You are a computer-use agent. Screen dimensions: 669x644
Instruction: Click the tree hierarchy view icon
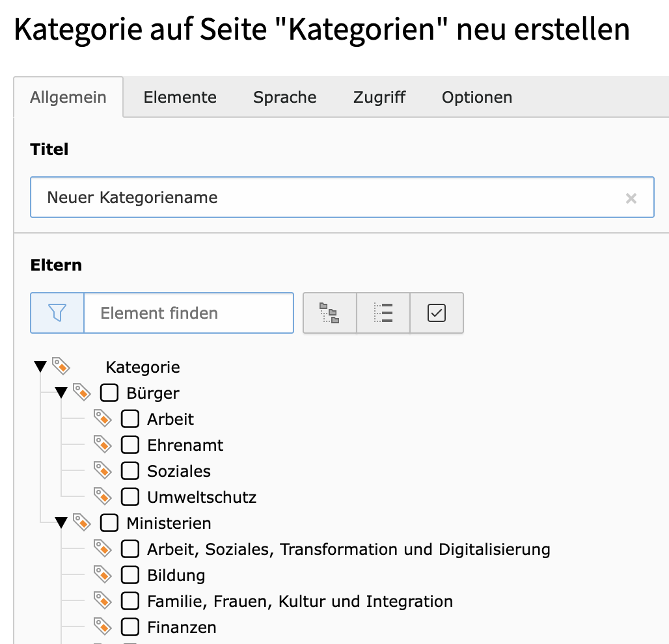click(x=329, y=313)
